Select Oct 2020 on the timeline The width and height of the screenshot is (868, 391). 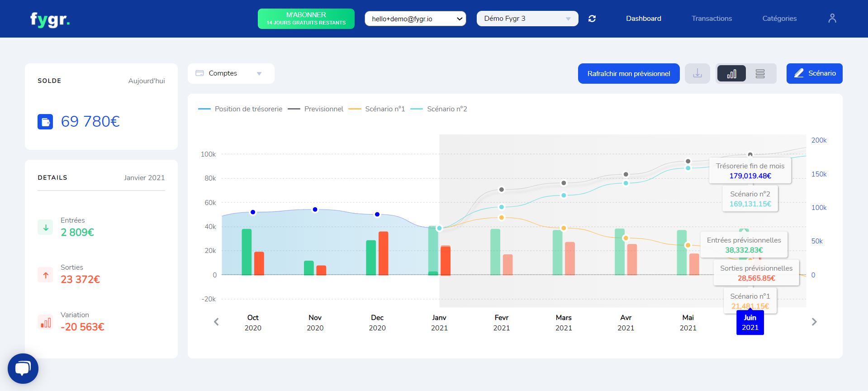253,323
